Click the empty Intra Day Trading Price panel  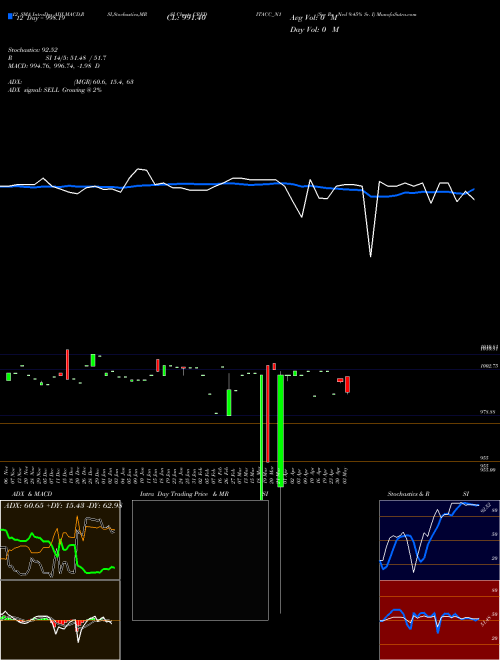(x=200, y=560)
